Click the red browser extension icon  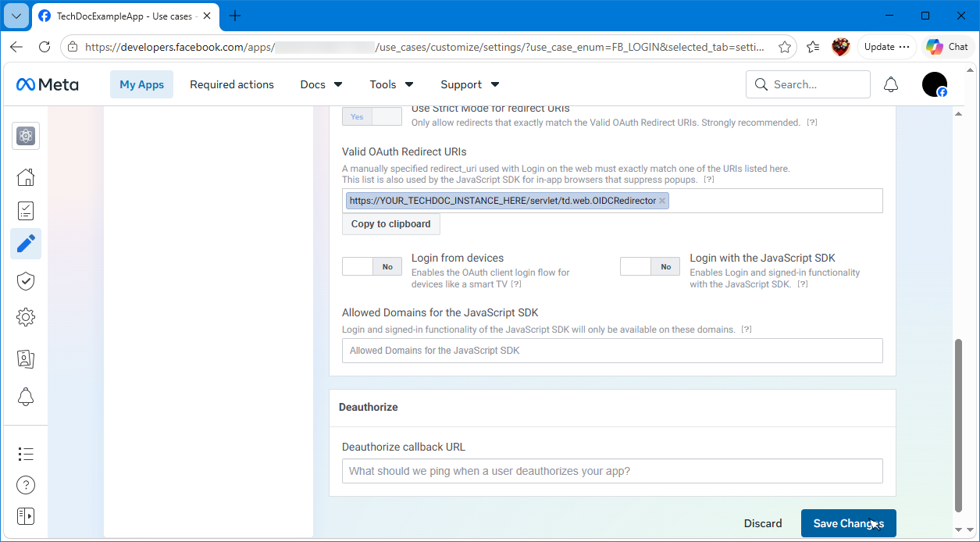click(840, 47)
